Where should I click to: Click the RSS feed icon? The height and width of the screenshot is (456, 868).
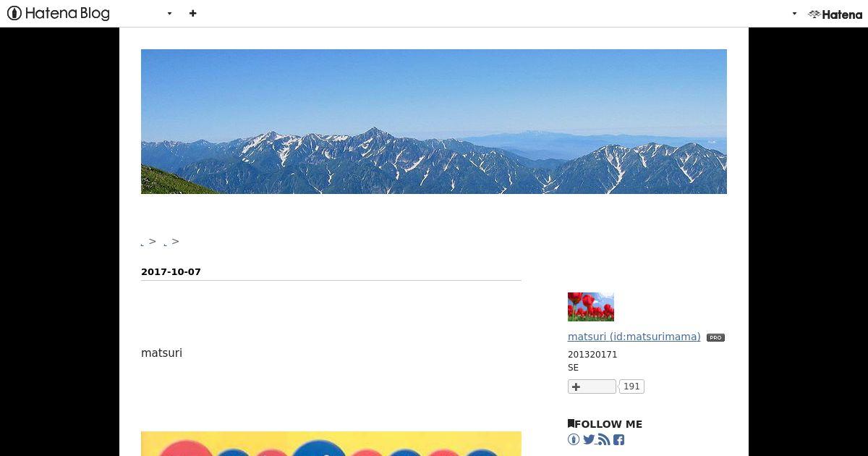click(604, 439)
